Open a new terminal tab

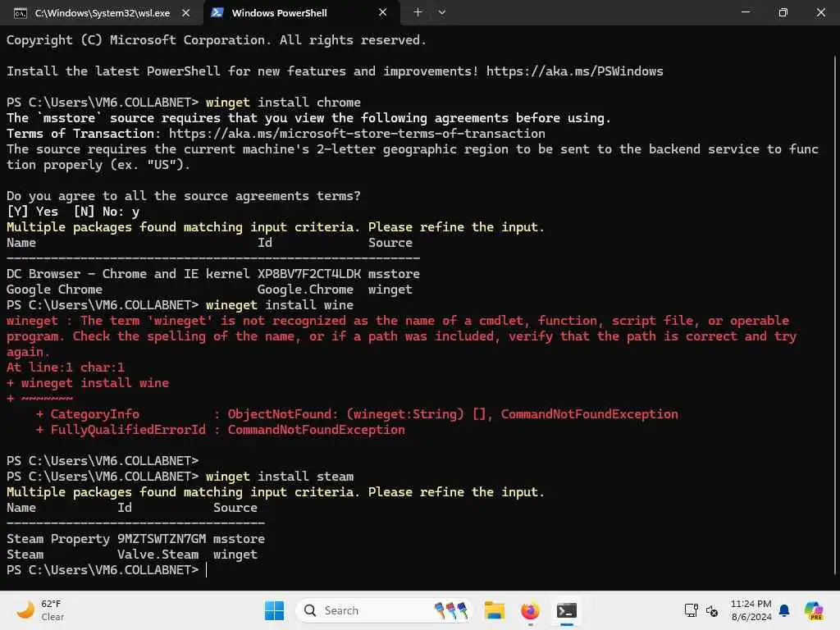pos(418,12)
